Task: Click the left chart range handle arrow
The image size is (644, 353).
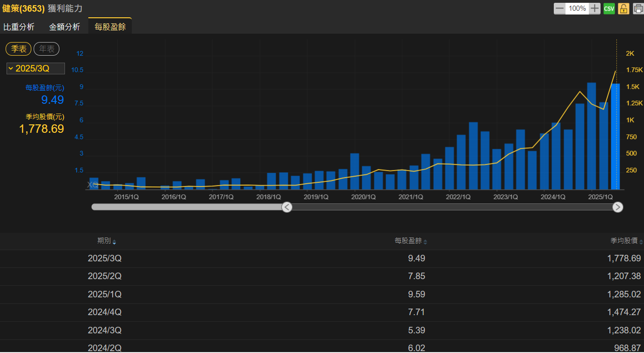Action: coord(287,207)
